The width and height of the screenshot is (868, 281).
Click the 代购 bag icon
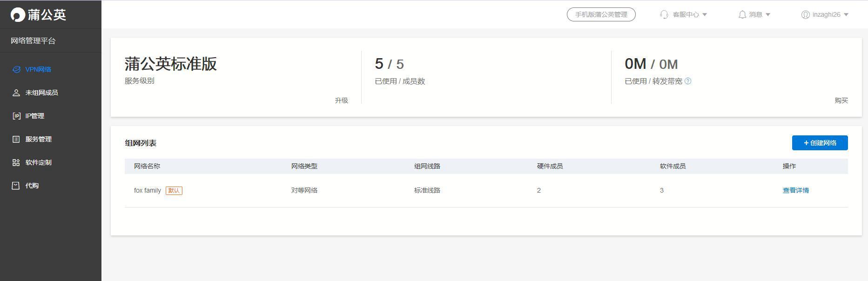pos(16,186)
